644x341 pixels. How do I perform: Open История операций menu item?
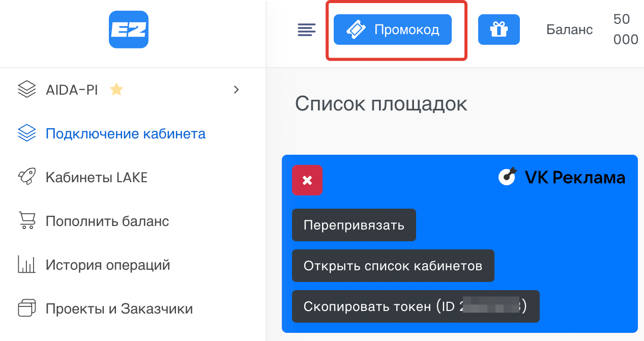pos(107,265)
